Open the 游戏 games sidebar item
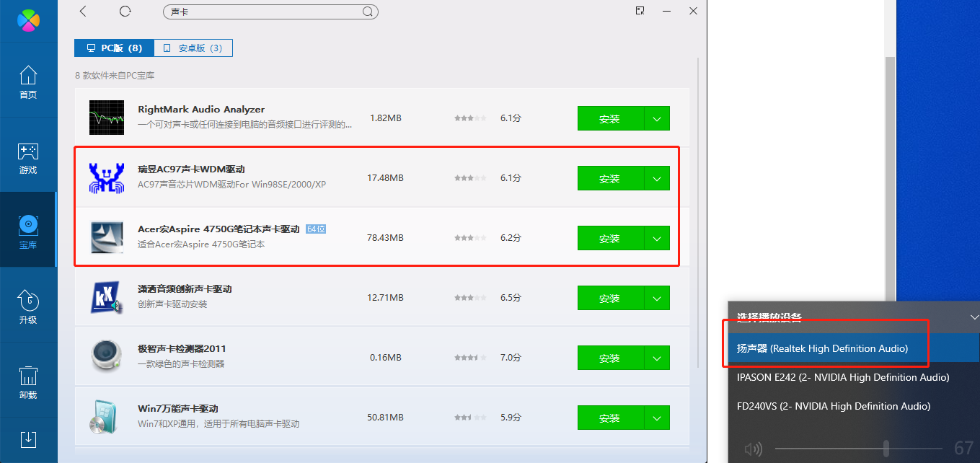 pos(28,159)
